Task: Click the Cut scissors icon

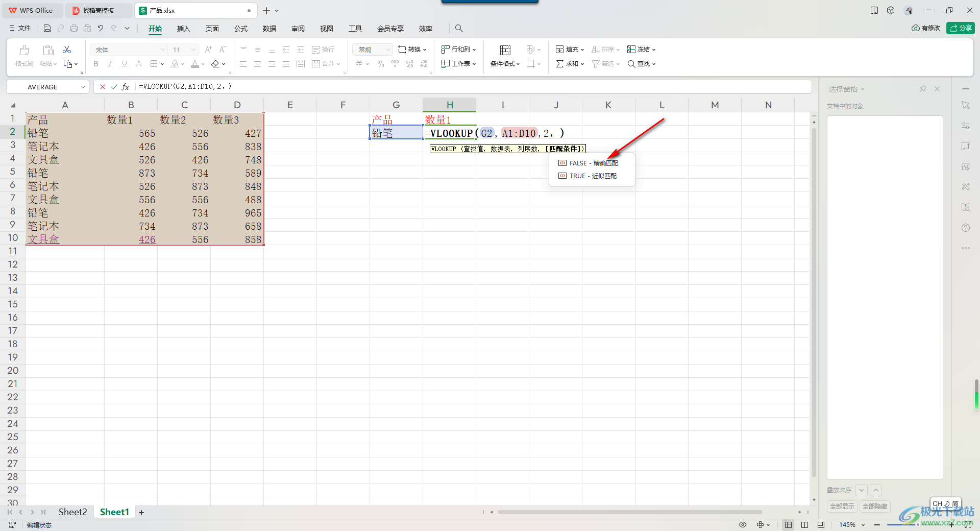Action: click(x=67, y=50)
